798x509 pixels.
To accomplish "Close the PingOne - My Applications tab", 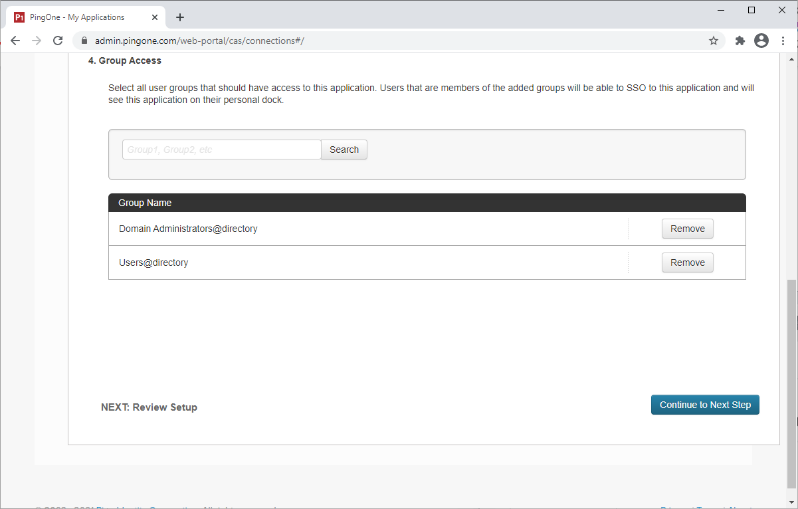I will tap(154, 17).
